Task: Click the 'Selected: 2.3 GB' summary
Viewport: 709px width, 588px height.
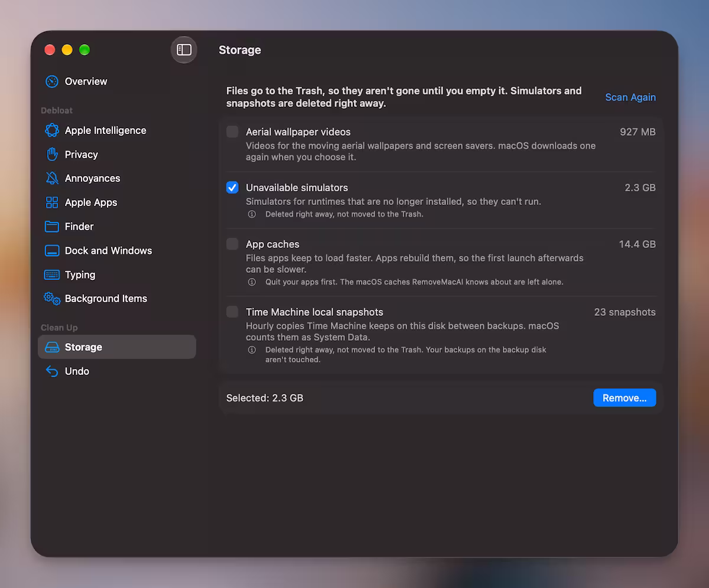Action: click(265, 398)
